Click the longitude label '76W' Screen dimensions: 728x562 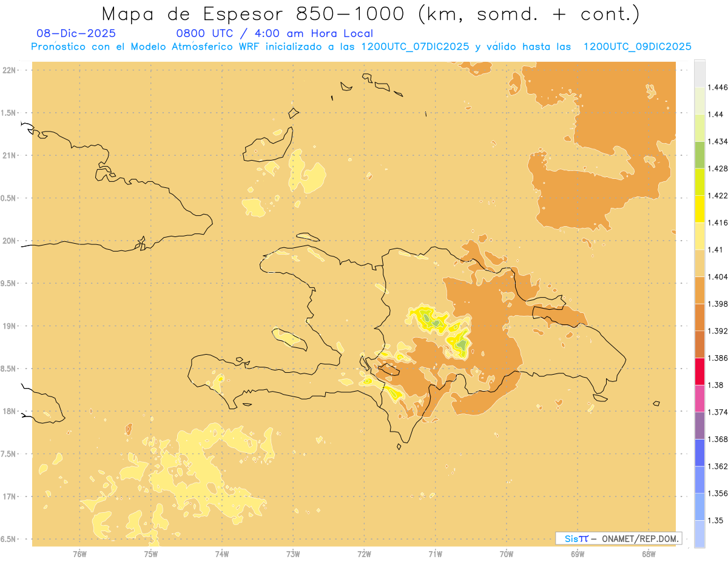79,554
